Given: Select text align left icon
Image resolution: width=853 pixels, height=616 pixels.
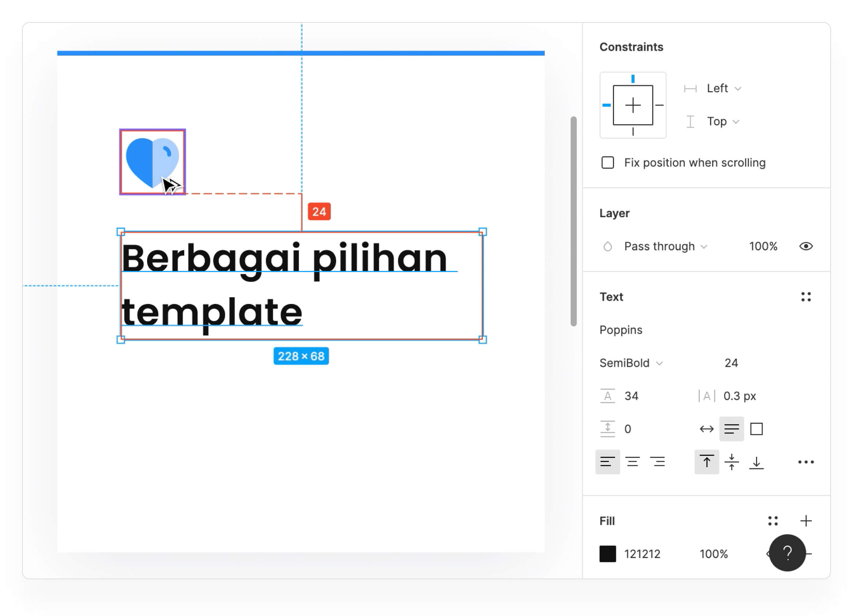Looking at the screenshot, I should point(607,462).
